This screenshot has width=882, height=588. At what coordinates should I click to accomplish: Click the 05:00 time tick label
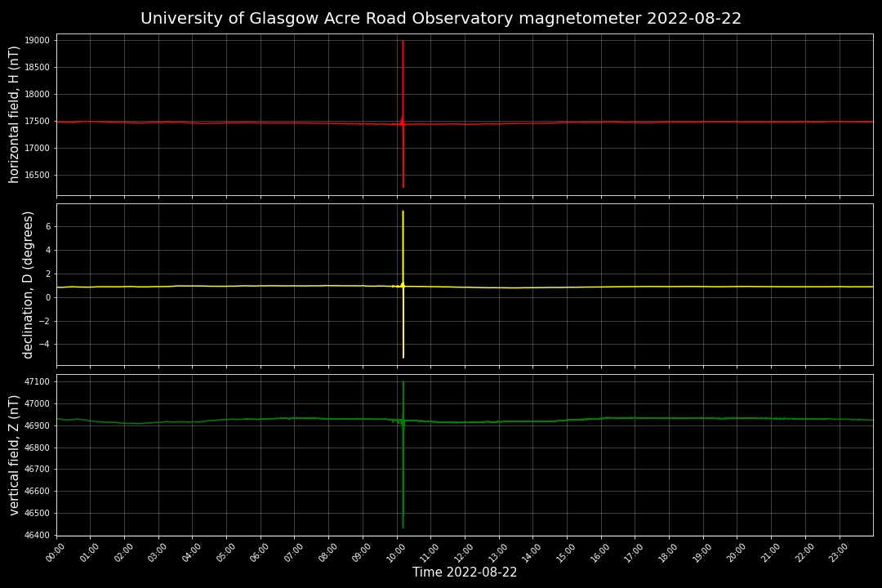(225, 553)
